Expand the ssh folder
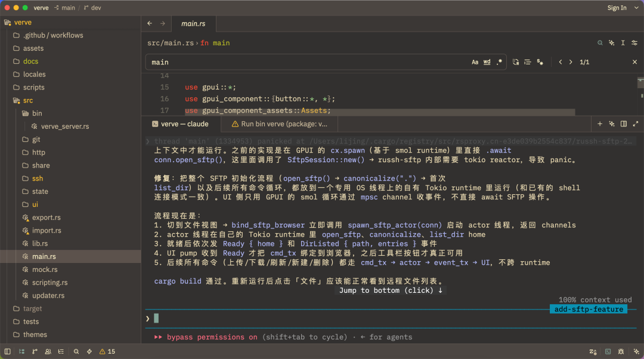The width and height of the screenshot is (644, 359). (x=70, y=178)
